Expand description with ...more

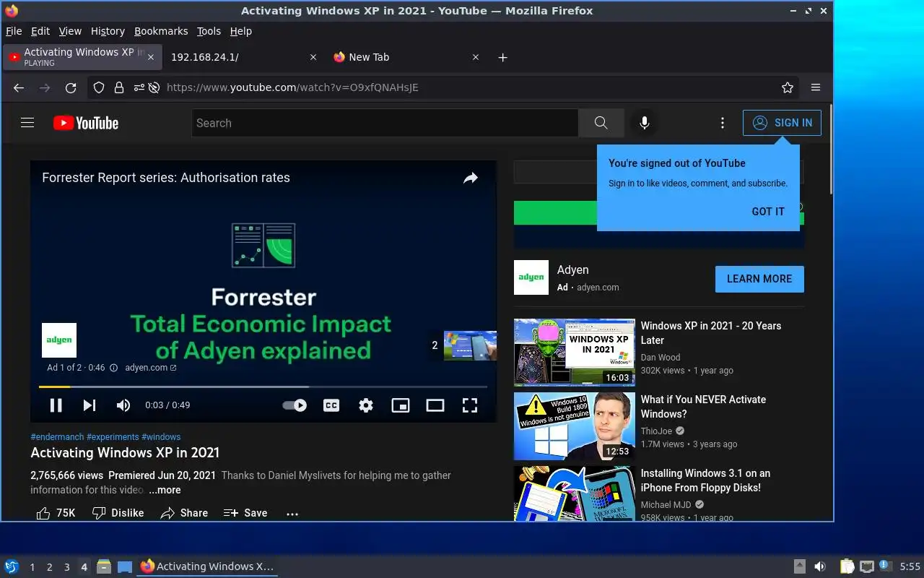click(x=165, y=490)
